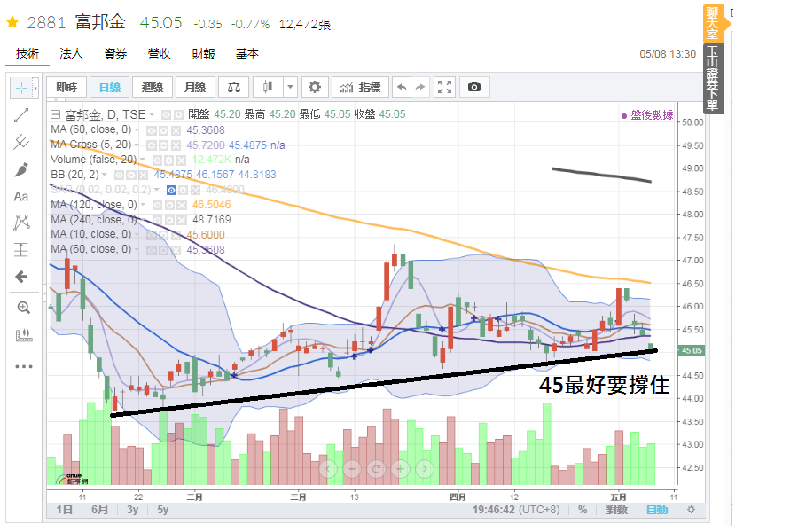This screenshot has width=798, height=532.
Task: Click the zoom-out minus chart button
Action: (352, 468)
